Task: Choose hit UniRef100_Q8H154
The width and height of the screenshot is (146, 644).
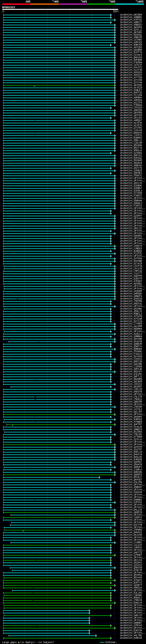Action: point(131,110)
